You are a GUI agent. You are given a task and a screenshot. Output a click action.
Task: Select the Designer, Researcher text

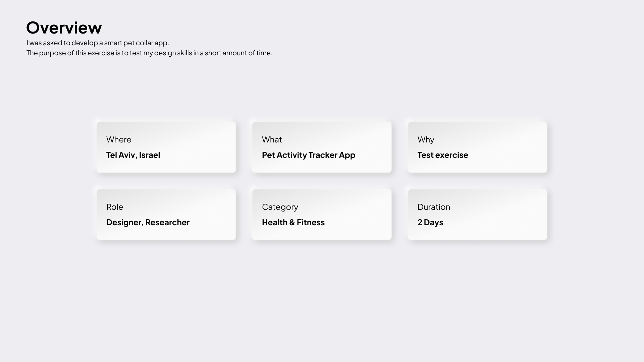pos(148,222)
